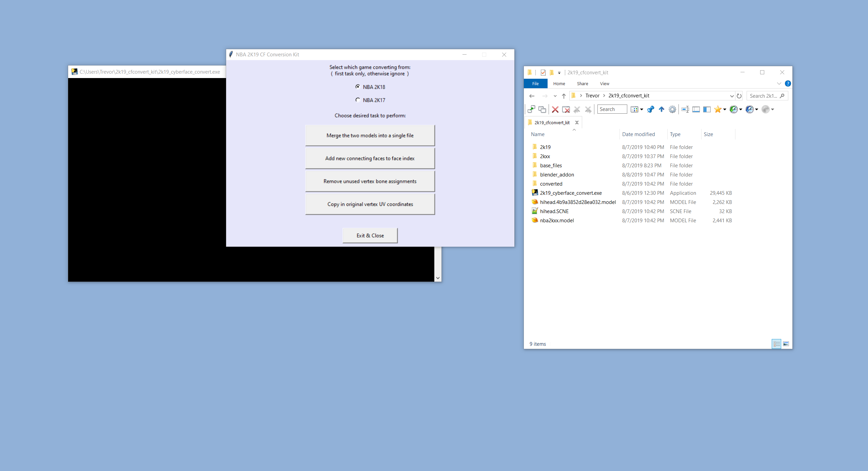The height and width of the screenshot is (471, 868).
Task: Click the Trevor breadcrumb in address bar
Action: (592, 96)
